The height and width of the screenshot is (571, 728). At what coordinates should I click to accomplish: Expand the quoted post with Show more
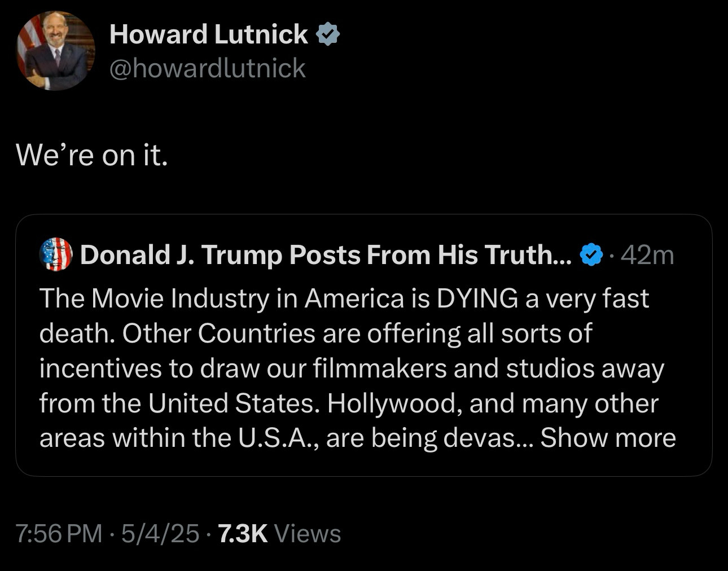(608, 438)
